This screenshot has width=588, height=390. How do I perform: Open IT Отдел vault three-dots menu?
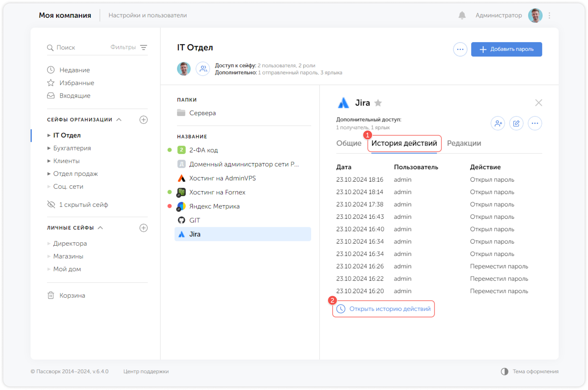pos(460,49)
